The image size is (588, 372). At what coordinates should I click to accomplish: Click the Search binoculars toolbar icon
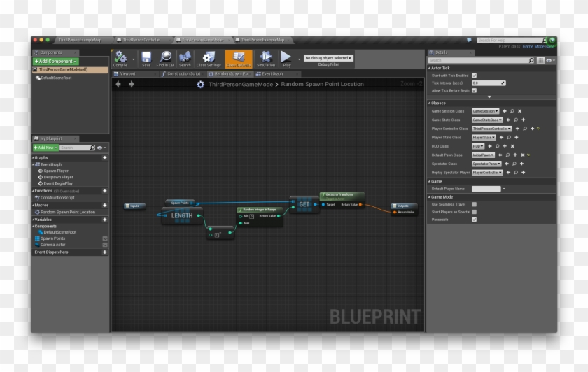click(x=185, y=59)
